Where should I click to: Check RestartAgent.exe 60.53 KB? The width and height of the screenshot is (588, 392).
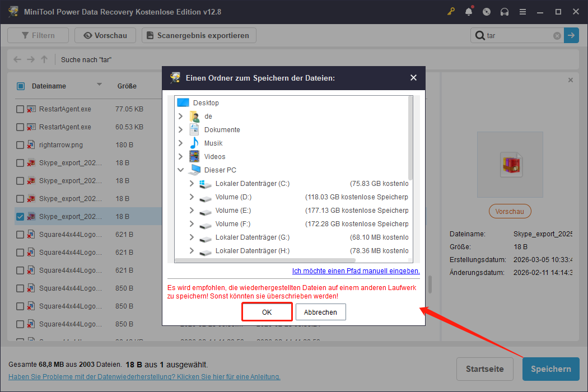pyautogui.click(x=20, y=127)
